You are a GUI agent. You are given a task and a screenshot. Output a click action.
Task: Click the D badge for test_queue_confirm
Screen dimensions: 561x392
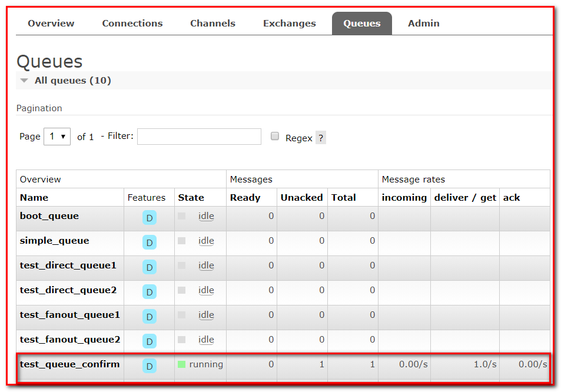coord(149,366)
